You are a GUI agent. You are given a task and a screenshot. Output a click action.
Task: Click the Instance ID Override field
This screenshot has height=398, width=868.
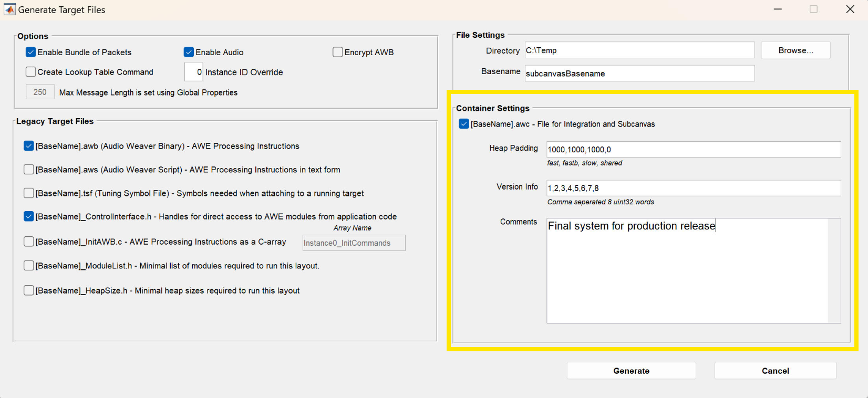[193, 72]
